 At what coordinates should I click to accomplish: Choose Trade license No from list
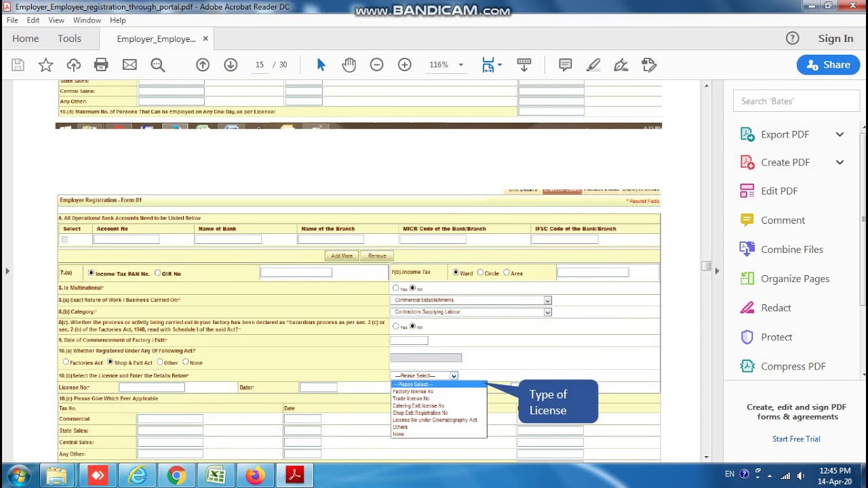click(411, 399)
